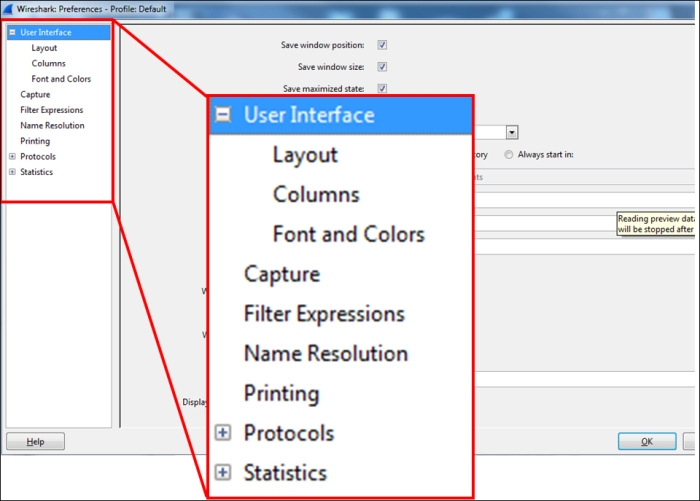Screen dimensions: 700x501
Task: Open Font and Colors in left sidebar tree
Action: 61,79
